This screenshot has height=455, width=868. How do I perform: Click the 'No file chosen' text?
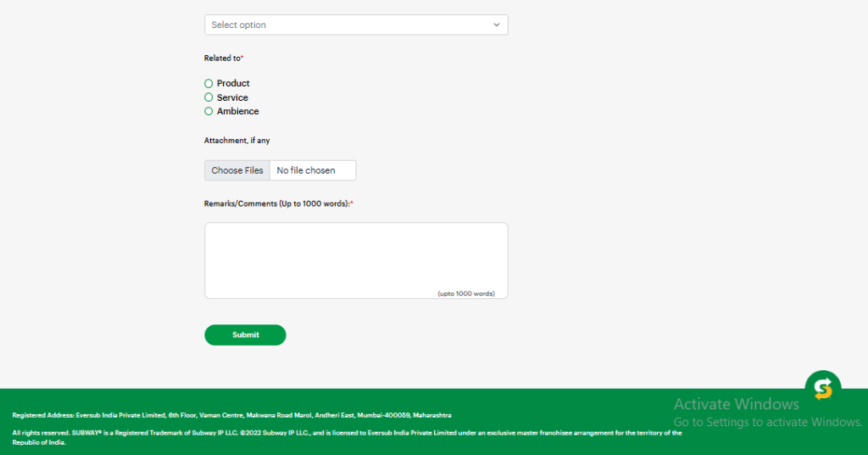click(306, 170)
